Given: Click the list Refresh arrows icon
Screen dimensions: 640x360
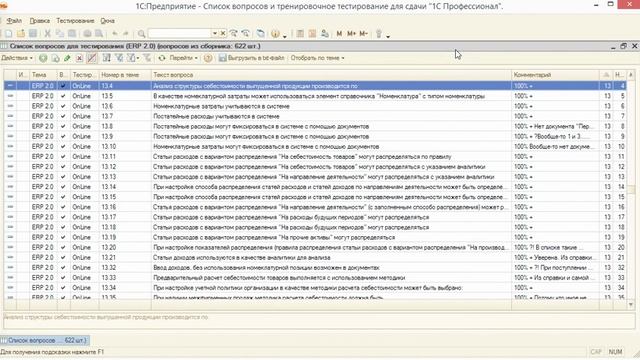Looking at the screenshot, I should click(162, 58).
